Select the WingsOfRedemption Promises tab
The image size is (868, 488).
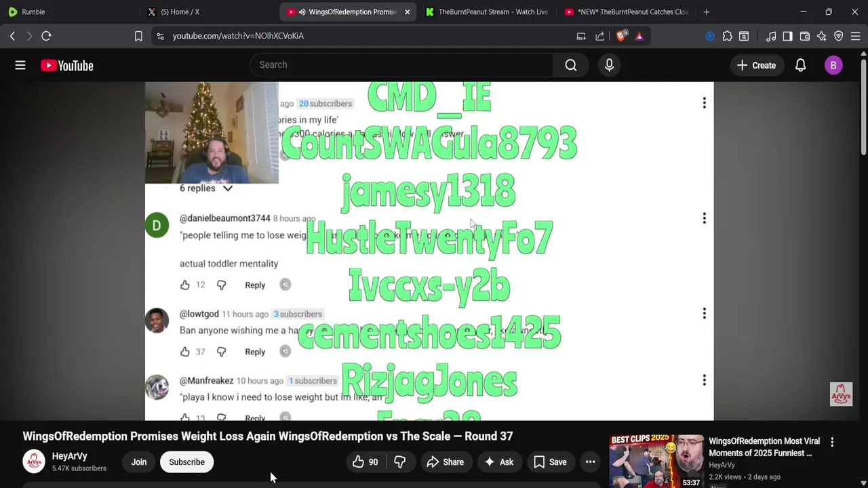[349, 12]
